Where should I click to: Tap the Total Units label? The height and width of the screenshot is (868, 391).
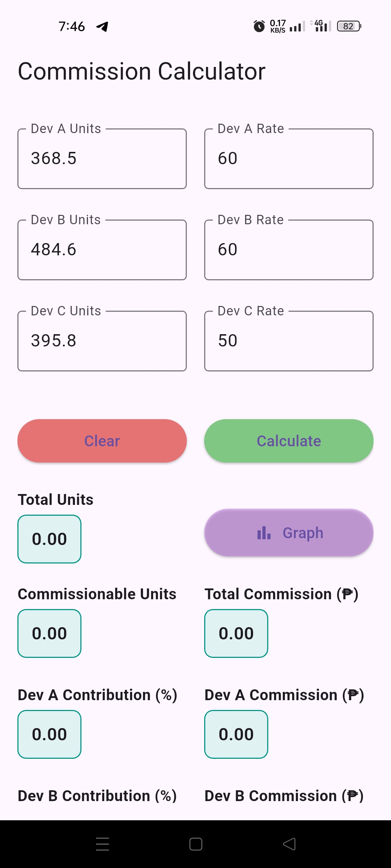point(56,500)
